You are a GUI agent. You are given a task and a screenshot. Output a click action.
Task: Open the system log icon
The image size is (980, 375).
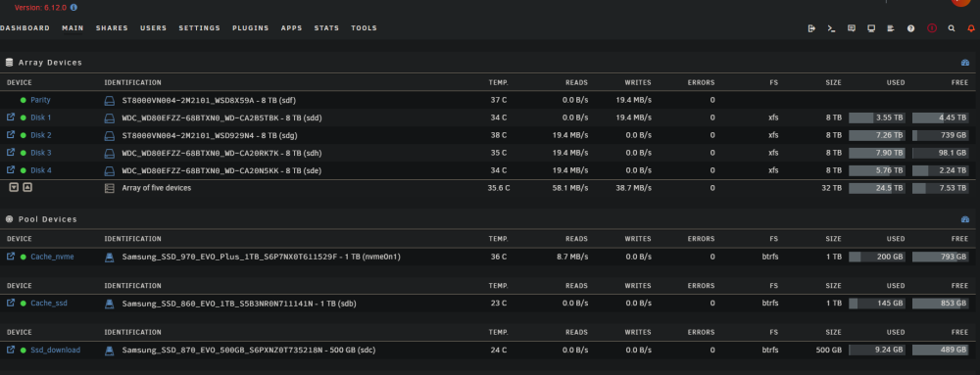[891, 28]
